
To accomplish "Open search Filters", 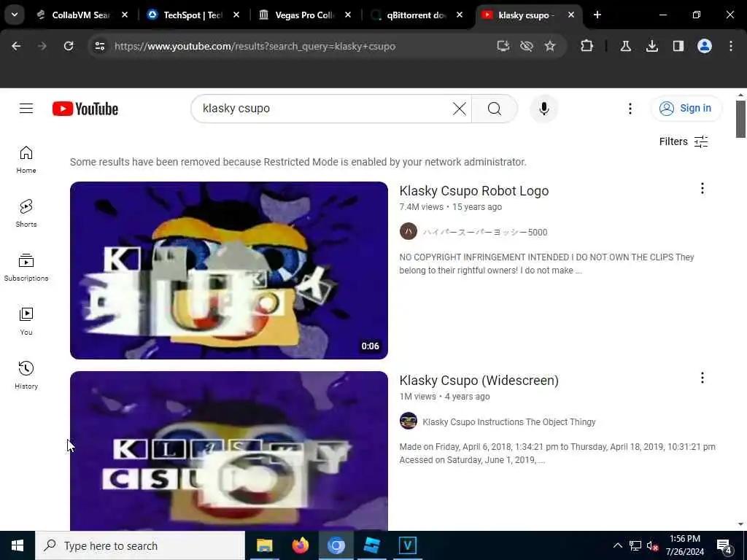I will [683, 141].
